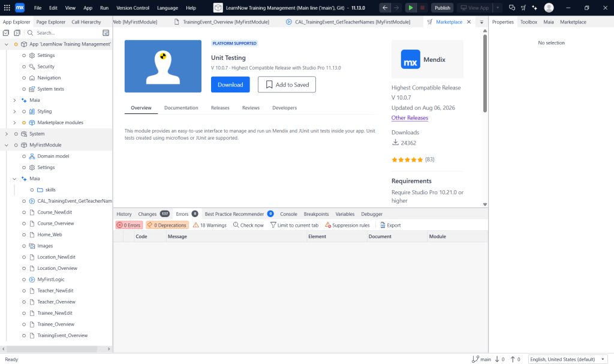This screenshot has height=364, width=614.
Task: Click the layout icon next to search field
Action: (x=106, y=33)
